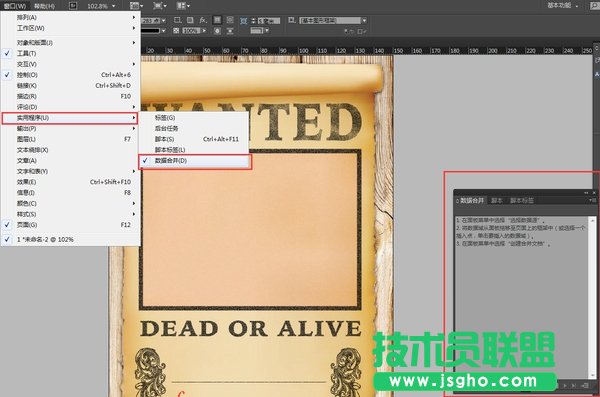Screen dimensions: 600x397
Task: Choose 脚本标签(L) in utilities submenu
Action: [195, 150]
